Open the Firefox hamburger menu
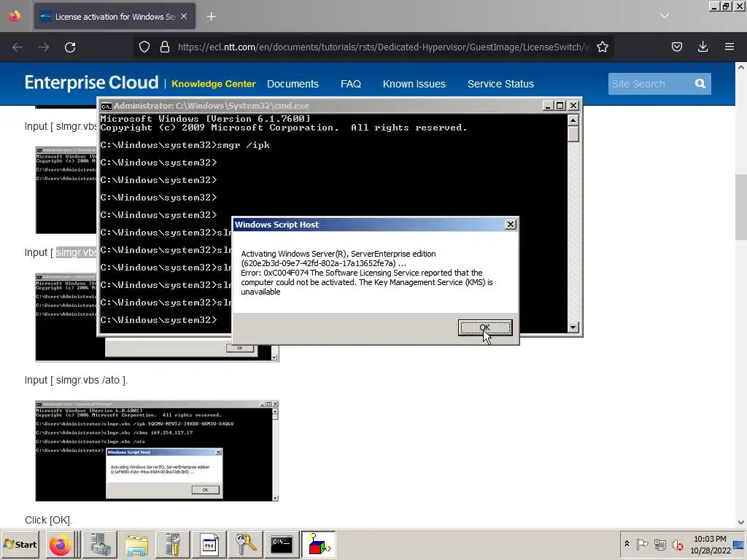This screenshot has width=747, height=560. pos(729,47)
